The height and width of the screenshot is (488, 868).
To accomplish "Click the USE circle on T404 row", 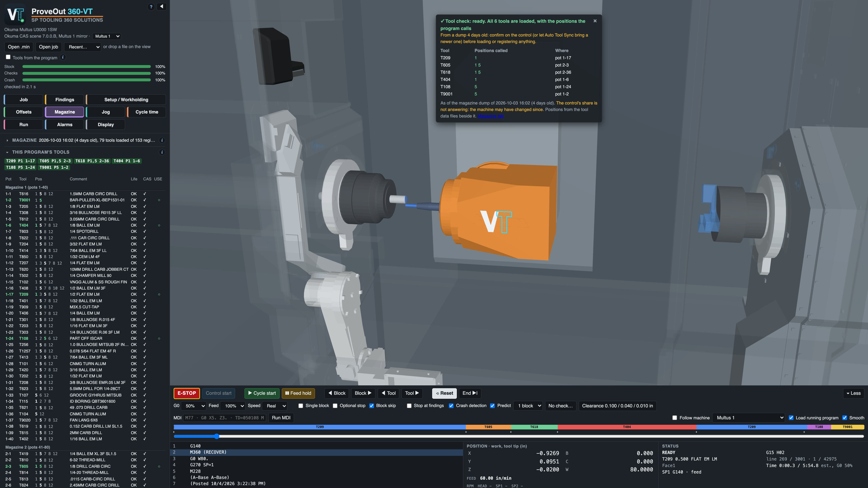I will point(159,225).
